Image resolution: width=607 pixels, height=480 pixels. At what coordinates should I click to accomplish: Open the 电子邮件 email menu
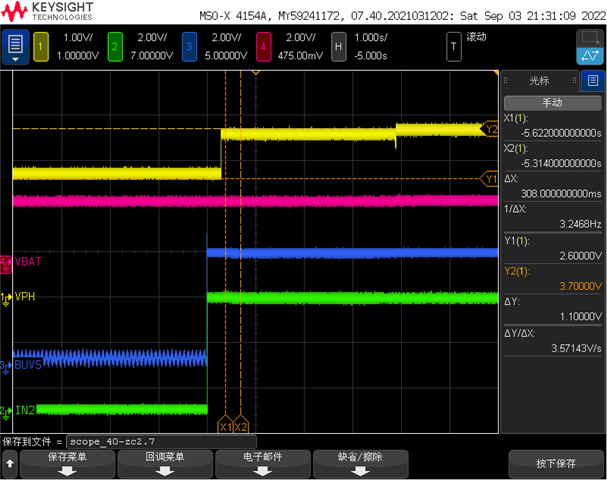coord(263,464)
